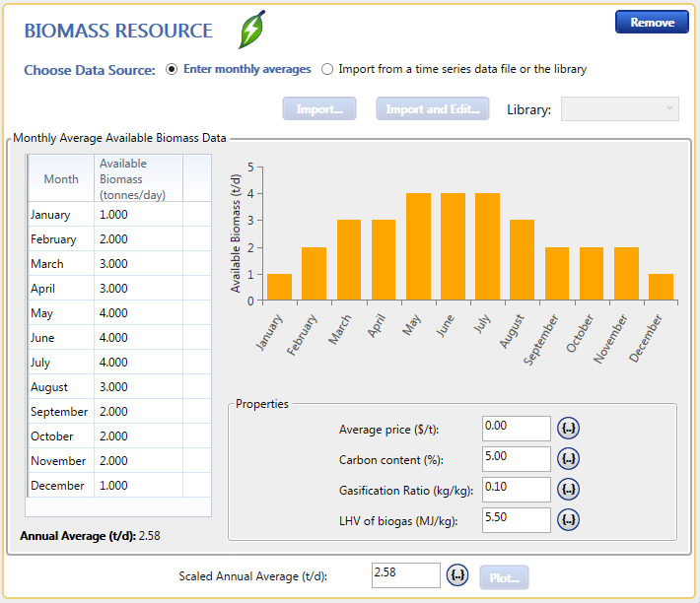Click the June bar in the chart
Viewport: 700px width, 603px height.
(x=454, y=246)
